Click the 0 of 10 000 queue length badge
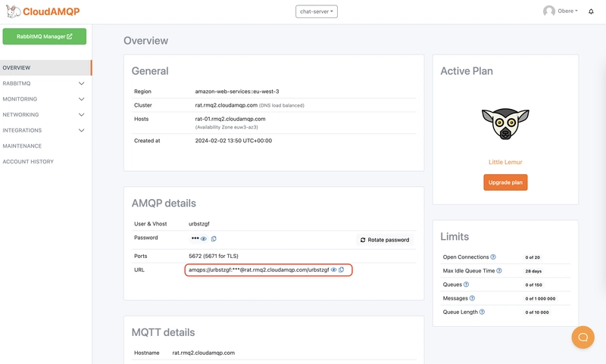The width and height of the screenshot is (606, 364). click(x=537, y=313)
